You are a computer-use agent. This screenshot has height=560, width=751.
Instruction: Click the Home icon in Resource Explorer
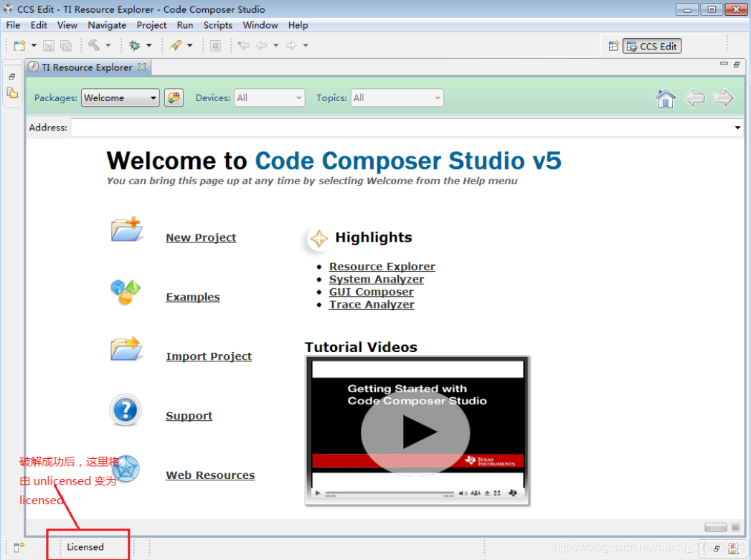(x=665, y=98)
